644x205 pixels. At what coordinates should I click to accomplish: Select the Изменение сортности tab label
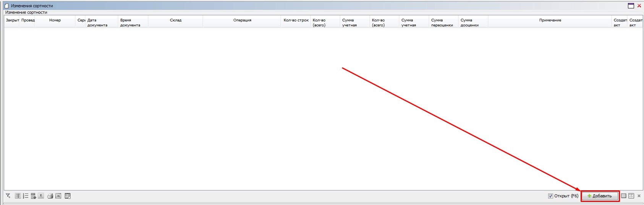click(26, 12)
